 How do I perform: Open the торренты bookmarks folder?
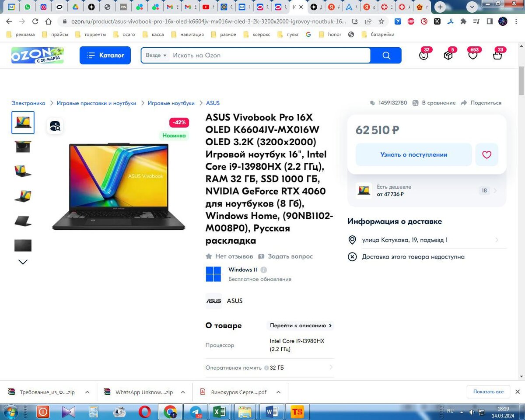pos(91,35)
